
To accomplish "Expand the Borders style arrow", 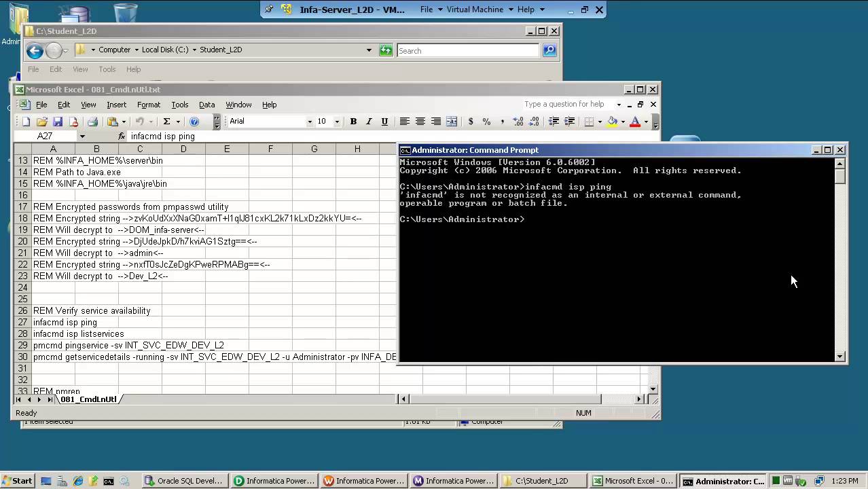I will coord(600,122).
